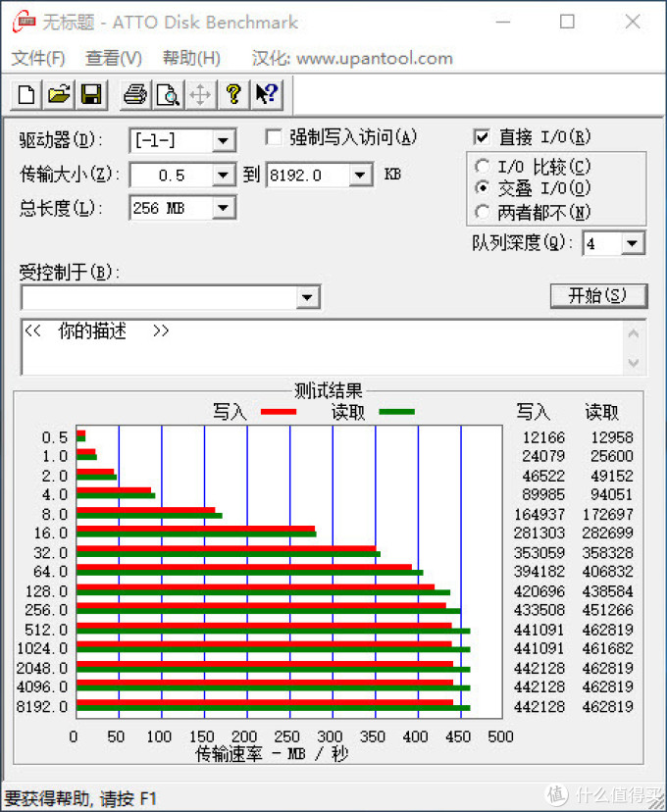Click the four-arrow move icon in toolbar
Viewport: 667px width, 812px height.
click(200, 94)
